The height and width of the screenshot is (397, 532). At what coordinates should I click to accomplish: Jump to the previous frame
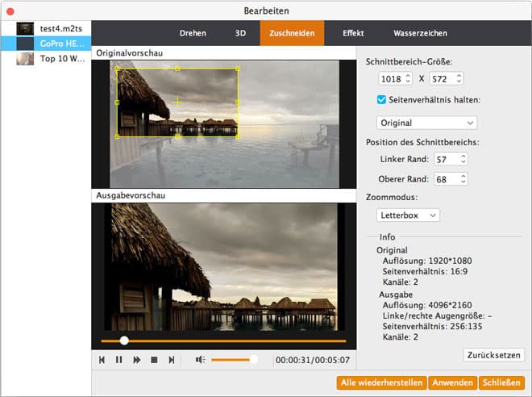102,360
